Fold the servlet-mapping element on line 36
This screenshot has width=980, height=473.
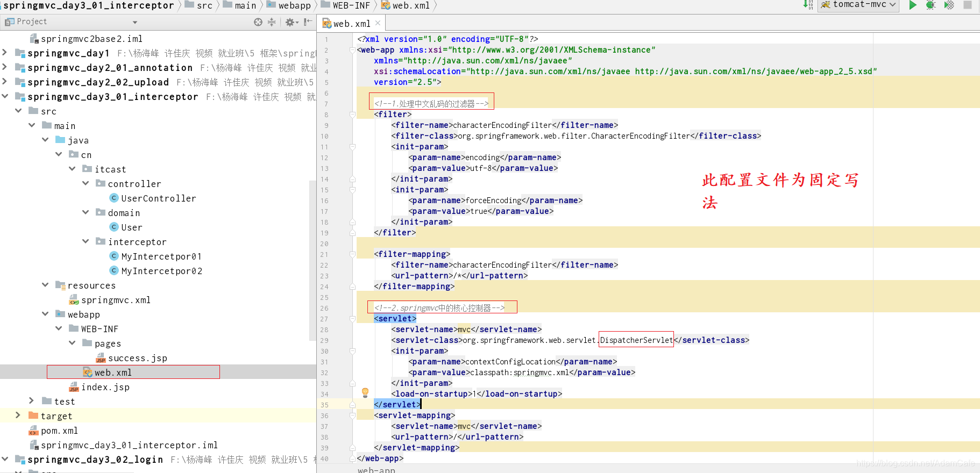pyautogui.click(x=352, y=415)
